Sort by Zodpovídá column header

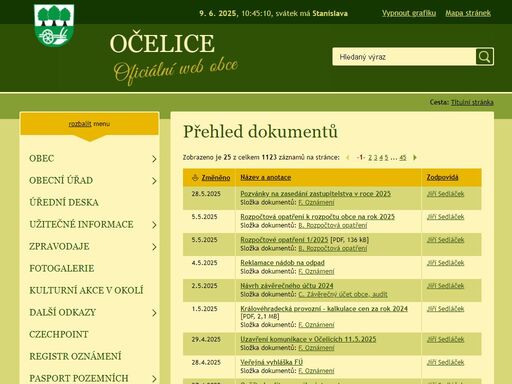[x=442, y=177]
